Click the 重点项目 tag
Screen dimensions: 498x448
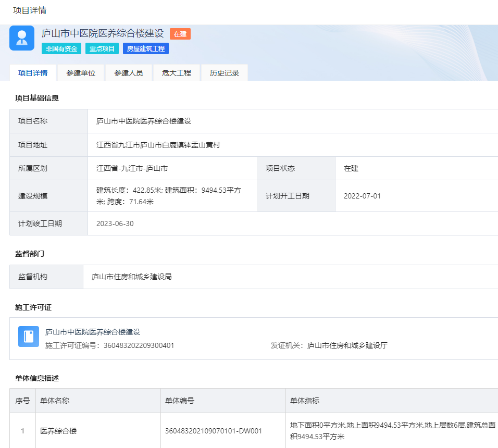tap(102, 48)
